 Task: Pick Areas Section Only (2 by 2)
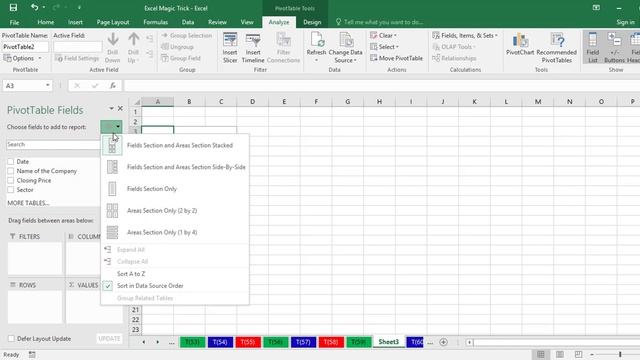175,211
